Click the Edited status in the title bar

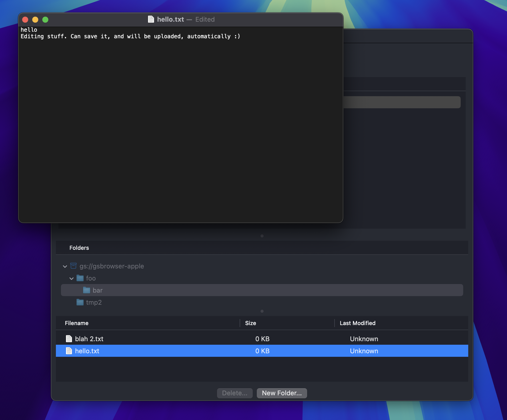point(205,19)
